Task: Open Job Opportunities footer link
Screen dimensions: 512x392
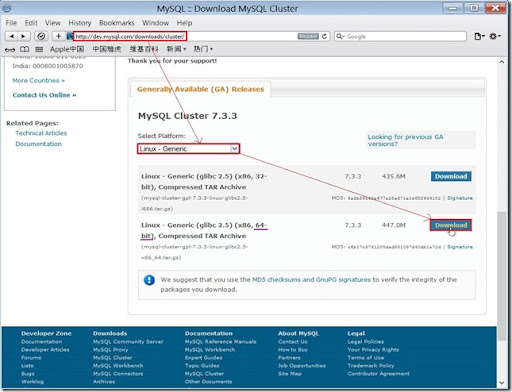Action: pos(302,366)
